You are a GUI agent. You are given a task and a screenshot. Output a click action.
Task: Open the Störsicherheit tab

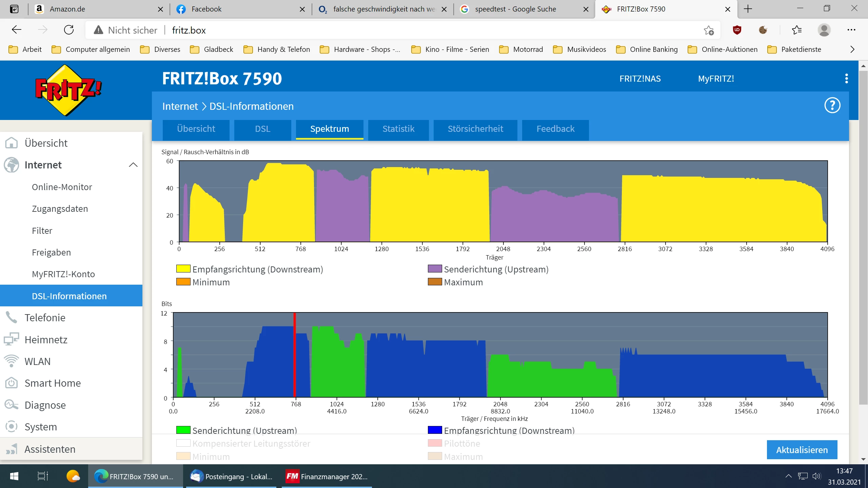click(x=475, y=129)
